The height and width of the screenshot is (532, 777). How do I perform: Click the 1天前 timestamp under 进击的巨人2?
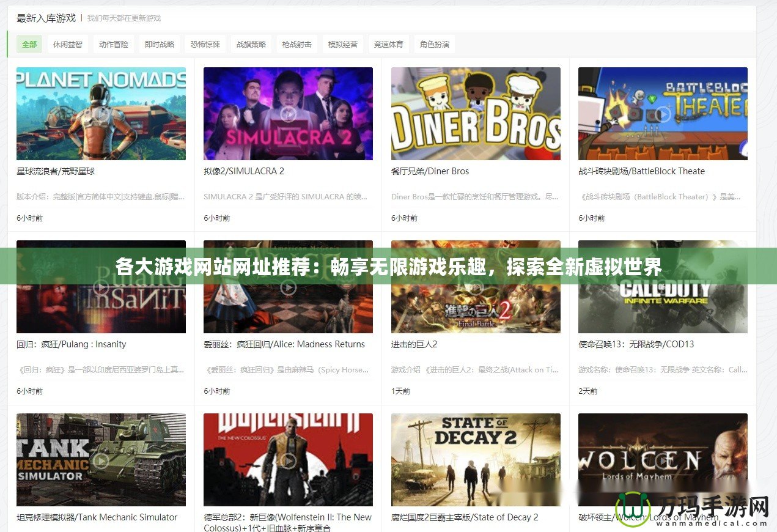[x=400, y=391]
